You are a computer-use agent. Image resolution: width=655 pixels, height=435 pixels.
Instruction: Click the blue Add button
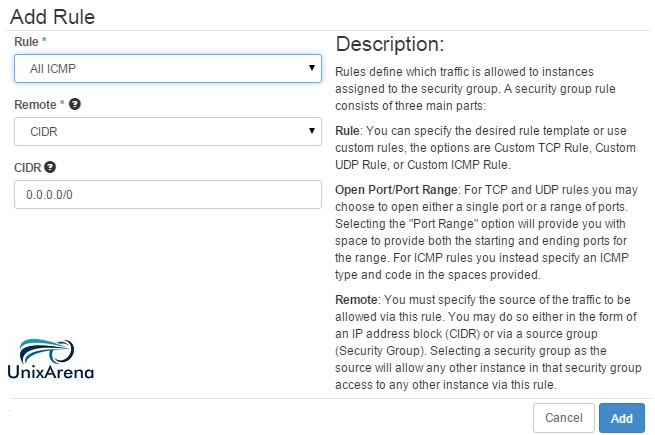[x=622, y=418]
